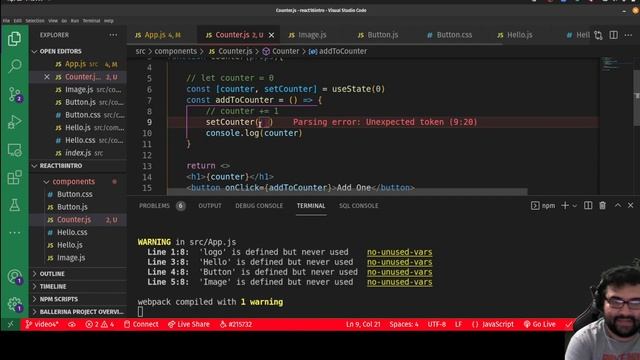Viewport: 640px width, 360px height.
Task: Expand the Timeline section
Action: tap(53, 287)
